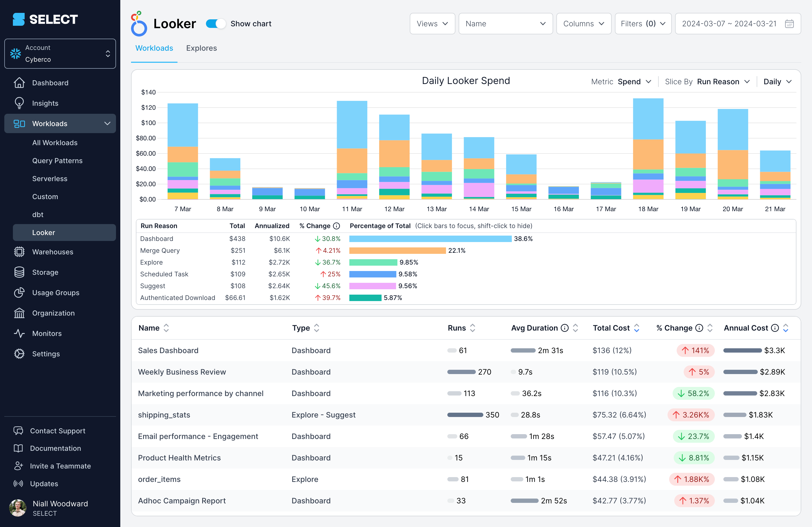Screen dimensions: 812x527
Task: Open the Account Cyberco selector
Action: pyautogui.click(x=60, y=53)
